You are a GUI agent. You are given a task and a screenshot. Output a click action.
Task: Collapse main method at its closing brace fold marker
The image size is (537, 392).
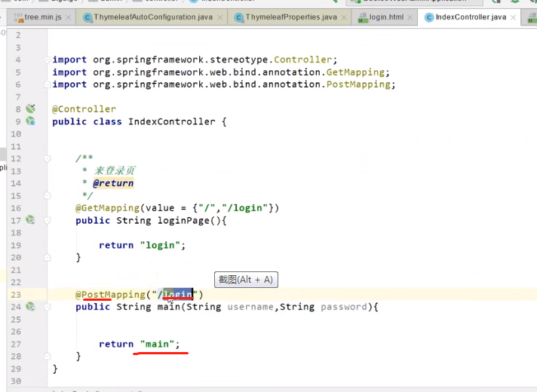[x=48, y=356]
